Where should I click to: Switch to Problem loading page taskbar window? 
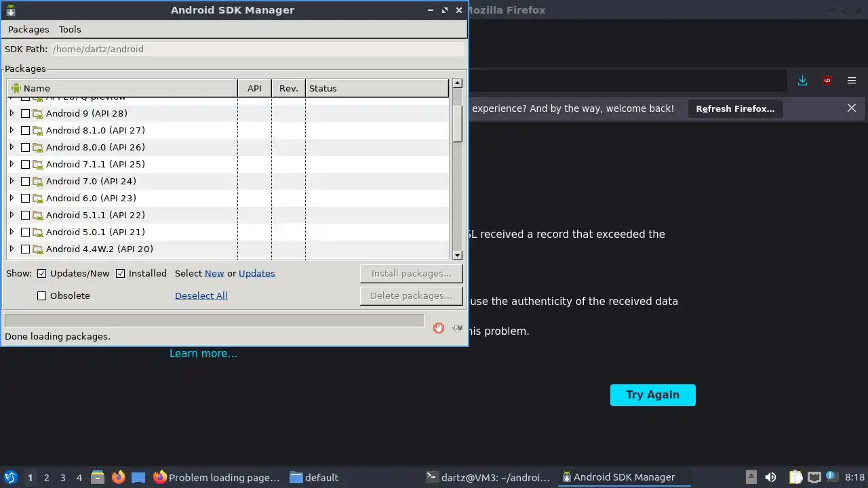coord(217,477)
